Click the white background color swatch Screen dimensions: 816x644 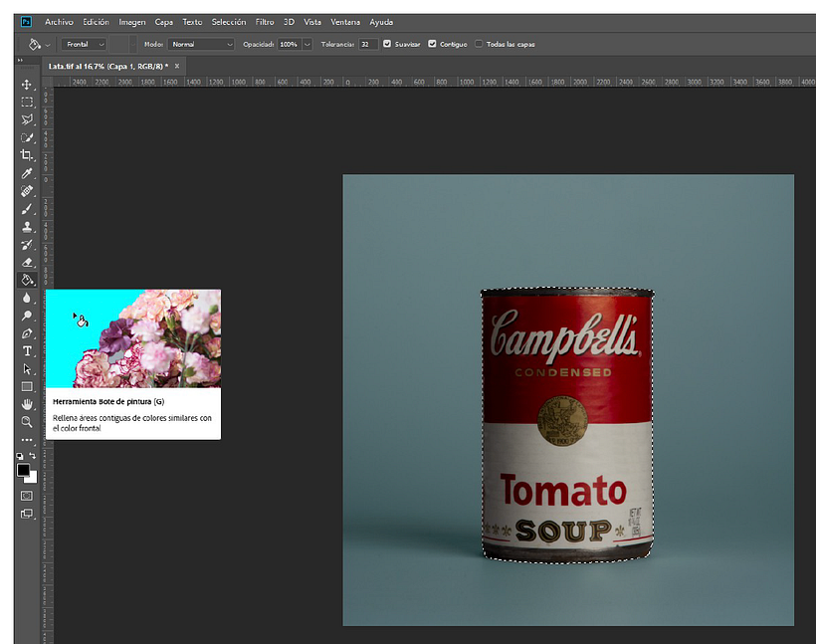(x=32, y=478)
